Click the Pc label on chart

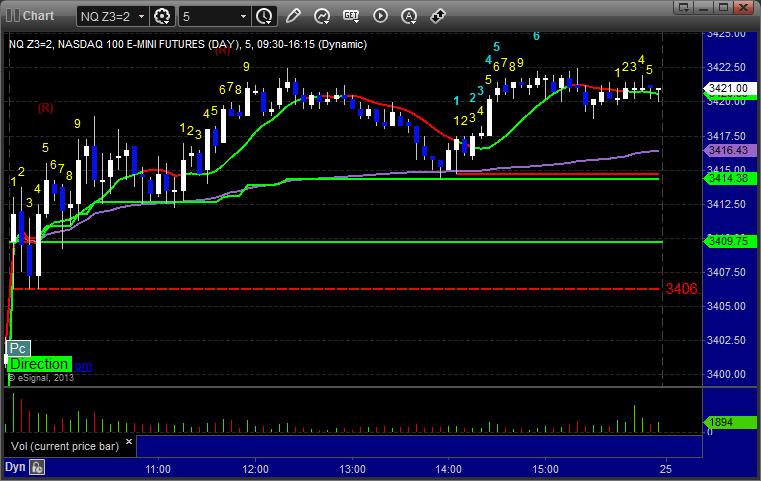click(18, 348)
